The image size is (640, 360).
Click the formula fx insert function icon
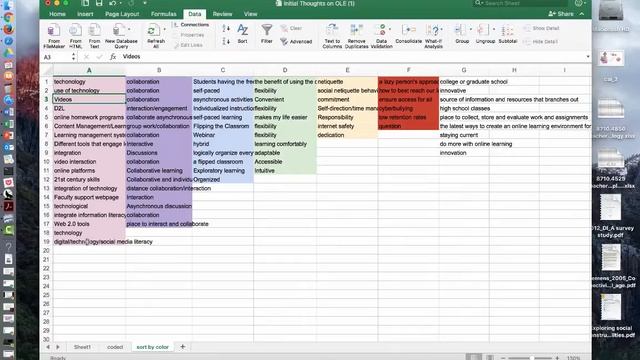point(113,57)
